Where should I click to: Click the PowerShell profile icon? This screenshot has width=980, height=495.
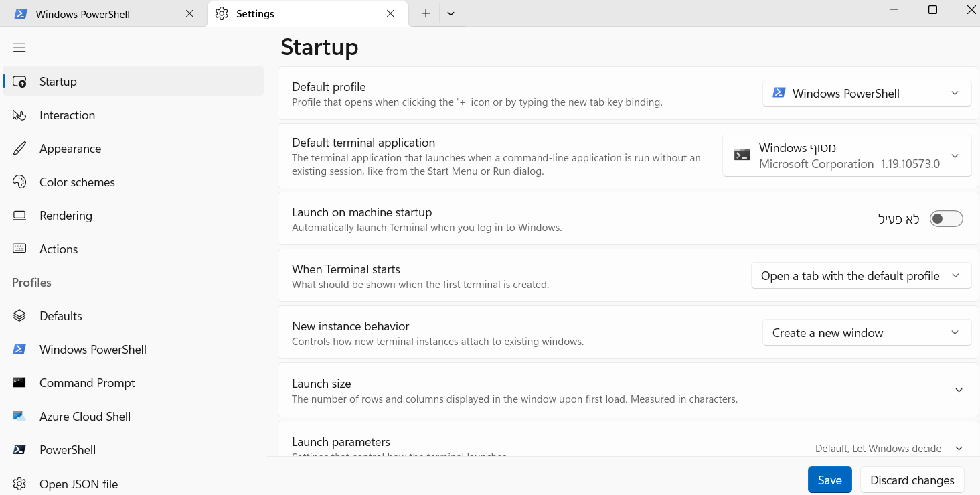point(19,450)
